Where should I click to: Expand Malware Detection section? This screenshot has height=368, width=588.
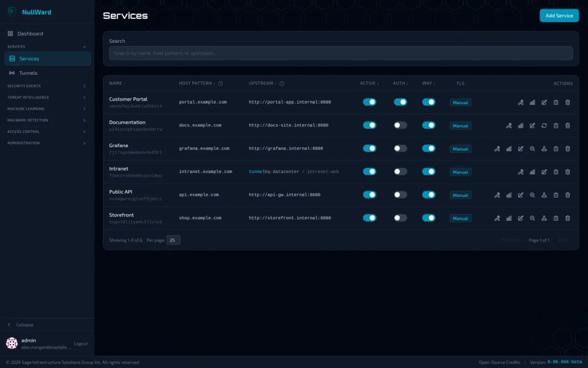click(47, 120)
